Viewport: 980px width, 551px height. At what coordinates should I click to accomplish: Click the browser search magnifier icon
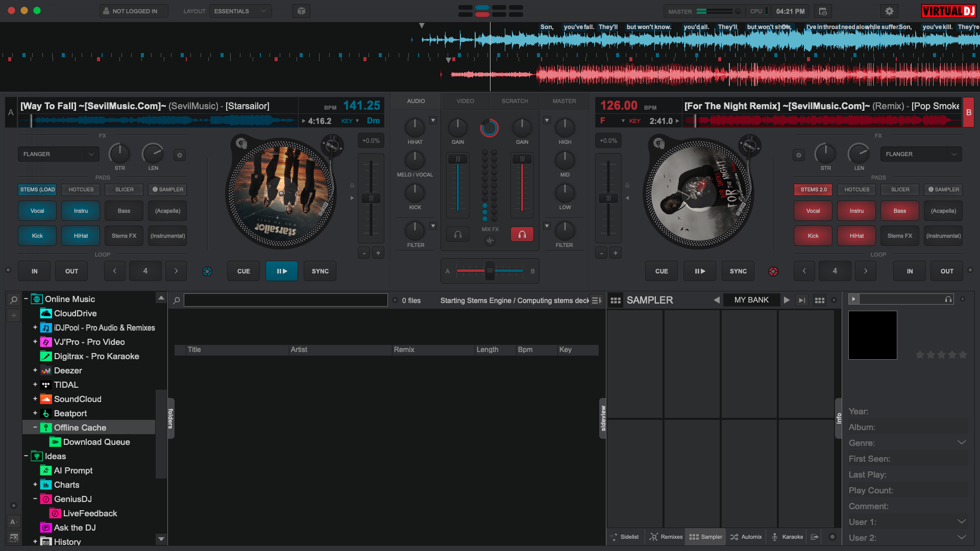[x=177, y=300]
